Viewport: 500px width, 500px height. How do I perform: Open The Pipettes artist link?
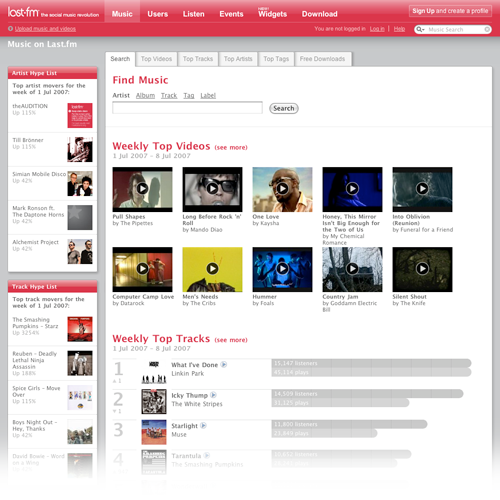137,223
